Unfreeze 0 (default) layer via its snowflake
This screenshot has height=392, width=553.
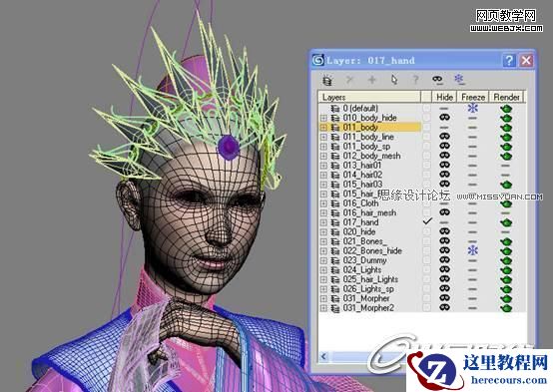(x=472, y=108)
